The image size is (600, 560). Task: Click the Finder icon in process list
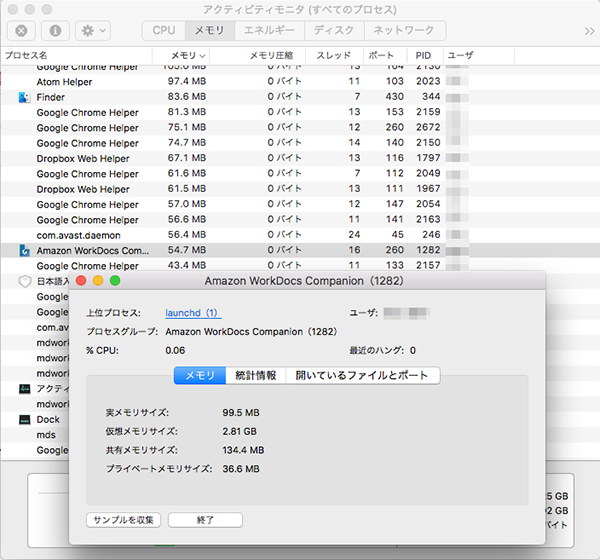tap(24, 97)
